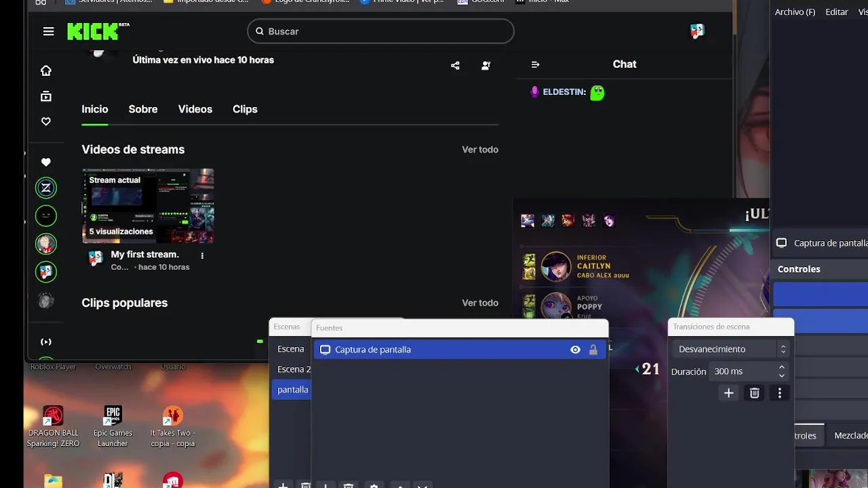Click the green emote in ELDESTIN chat message

597,92
